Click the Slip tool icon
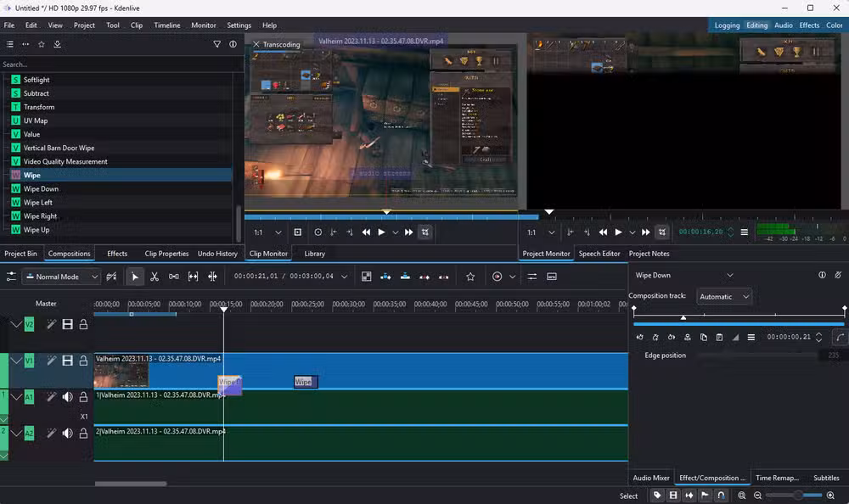 coord(194,277)
